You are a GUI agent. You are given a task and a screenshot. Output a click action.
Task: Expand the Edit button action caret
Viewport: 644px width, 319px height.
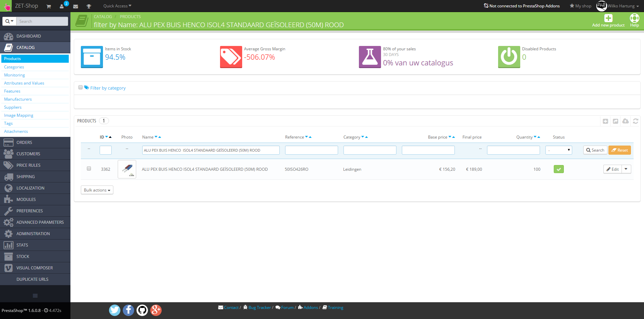pos(626,169)
